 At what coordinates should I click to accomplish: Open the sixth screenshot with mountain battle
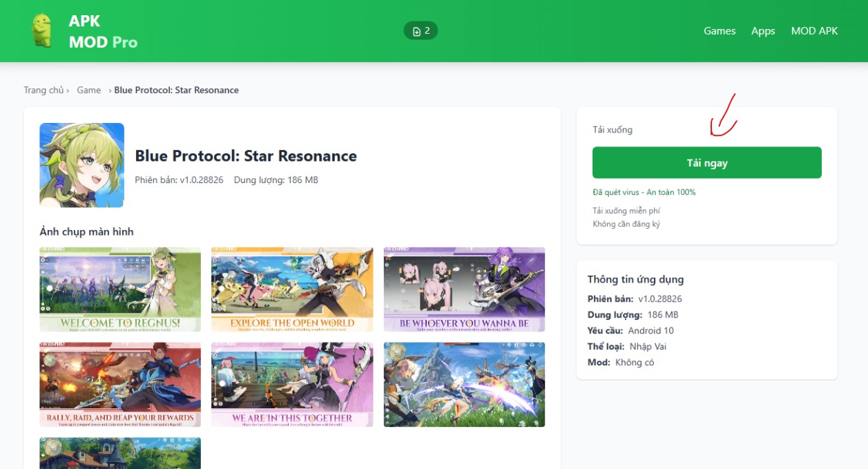464,385
